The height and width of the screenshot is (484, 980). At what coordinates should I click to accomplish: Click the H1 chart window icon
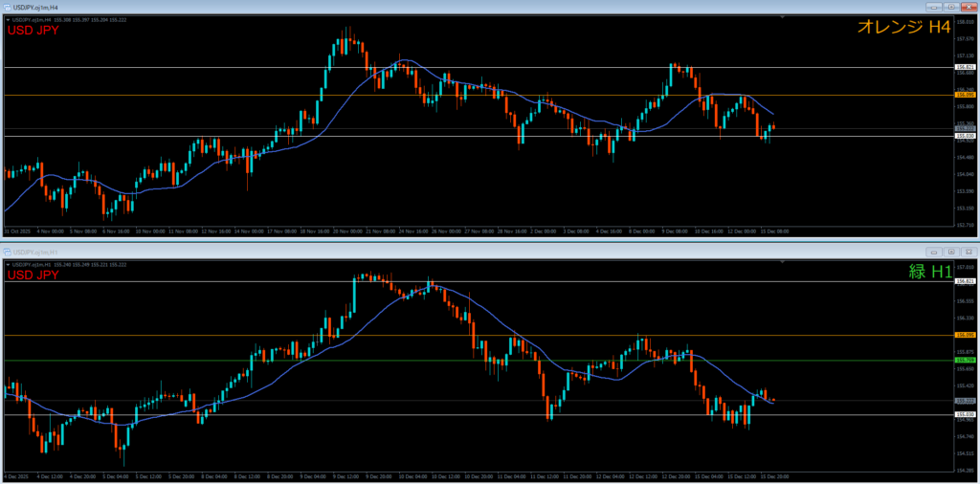[x=6, y=252]
